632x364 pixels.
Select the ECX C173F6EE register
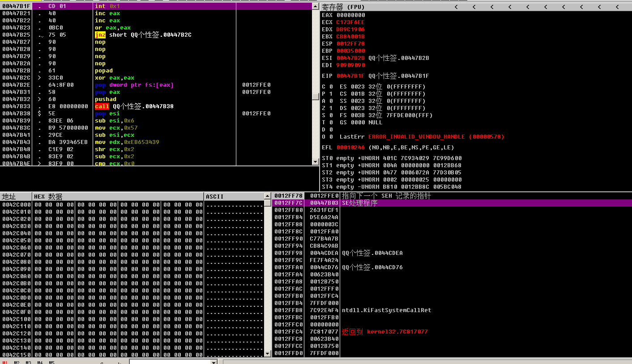343,22
